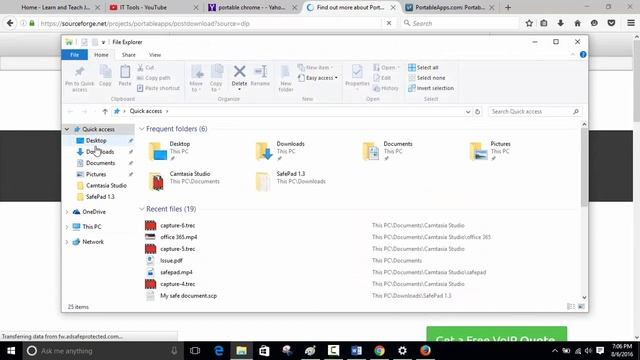Click Paste shortcut in the ribbon

tap(158, 88)
